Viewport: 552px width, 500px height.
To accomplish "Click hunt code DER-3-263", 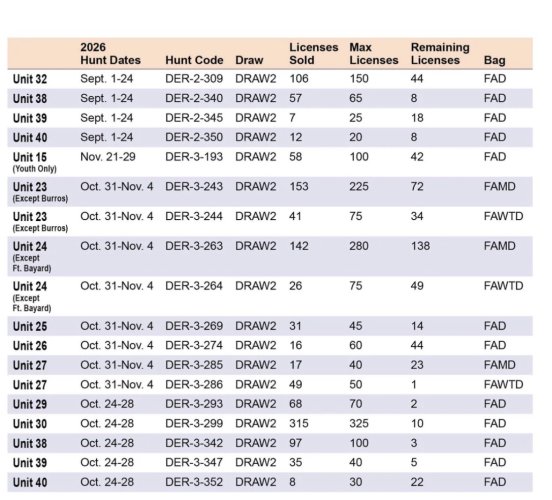I will [x=194, y=246].
